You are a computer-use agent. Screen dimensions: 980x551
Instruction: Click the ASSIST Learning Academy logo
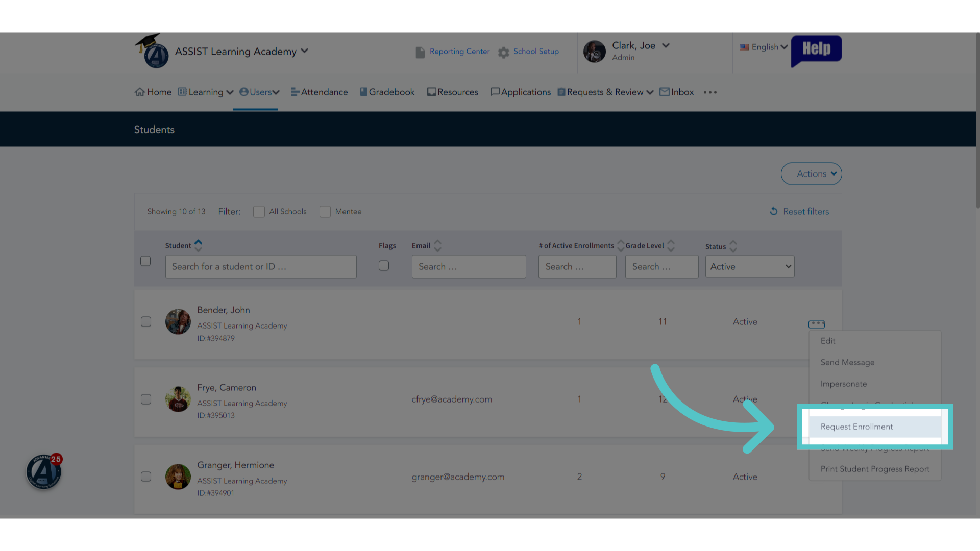(152, 51)
